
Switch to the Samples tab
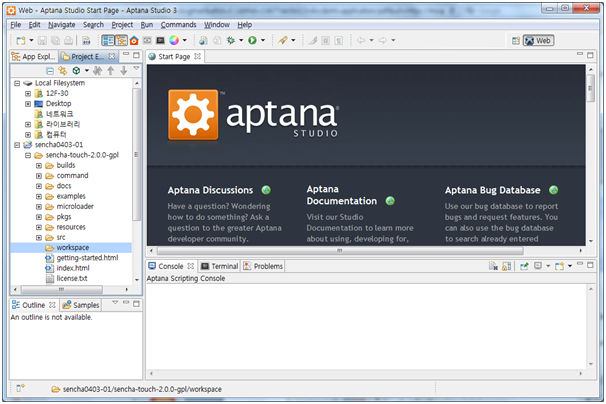pos(81,305)
